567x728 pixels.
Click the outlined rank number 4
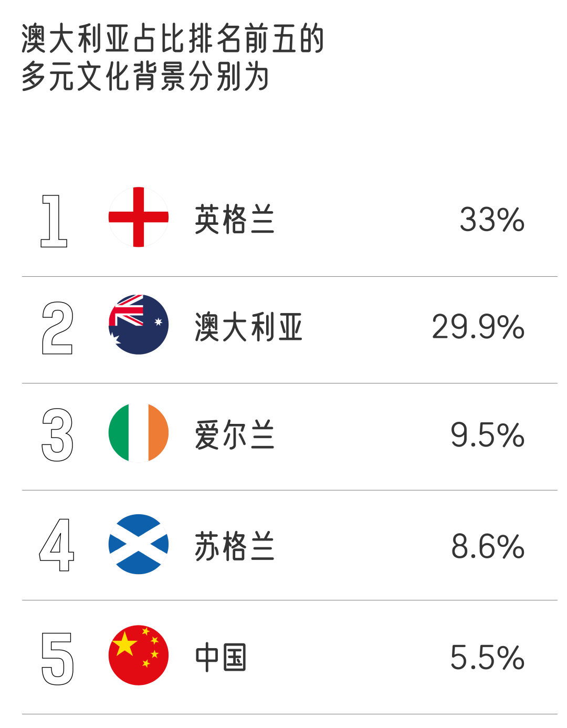click(57, 545)
